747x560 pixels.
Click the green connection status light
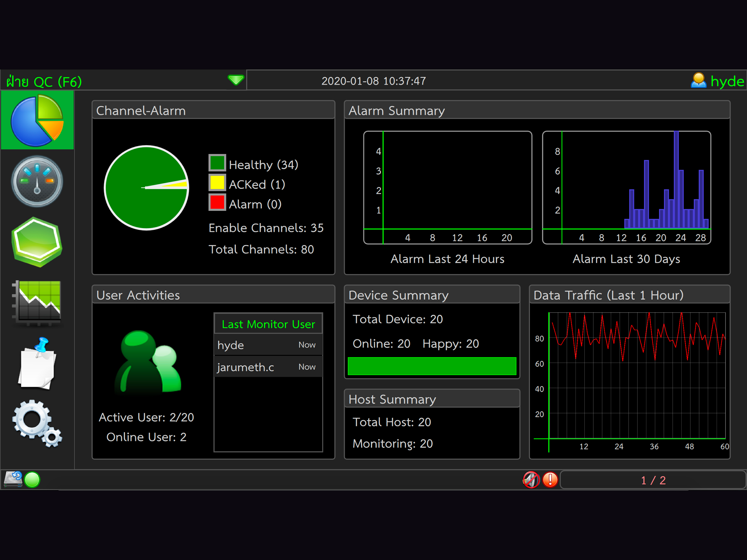tap(33, 480)
